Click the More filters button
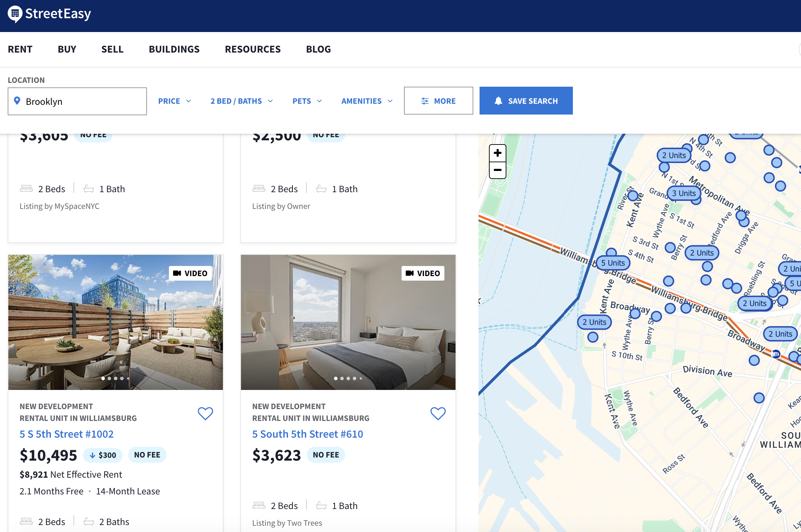The width and height of the screenshot is (801, 532). pyautogui.click(x=438, y=101)
